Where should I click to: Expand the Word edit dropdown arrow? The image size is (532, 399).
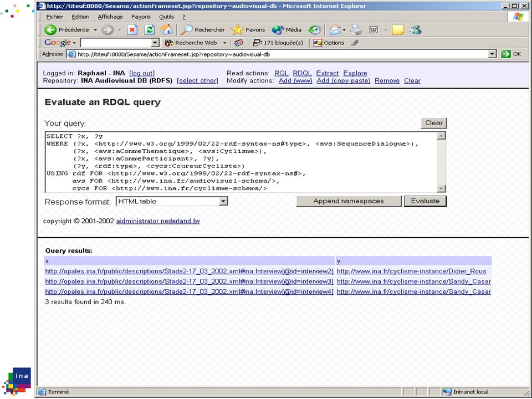[386, 30]
